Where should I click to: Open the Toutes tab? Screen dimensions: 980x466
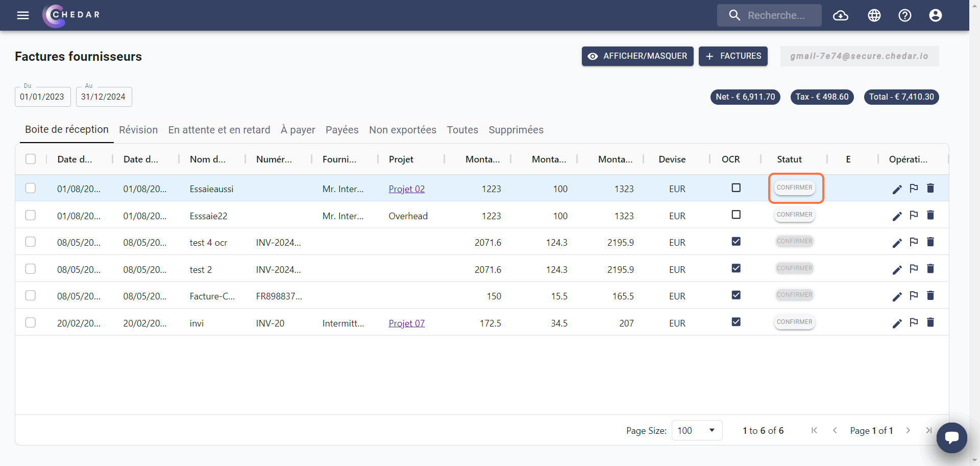click(462, 130)
